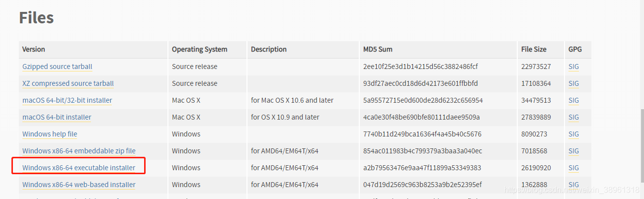Select file size 8090273

[534, 134]
